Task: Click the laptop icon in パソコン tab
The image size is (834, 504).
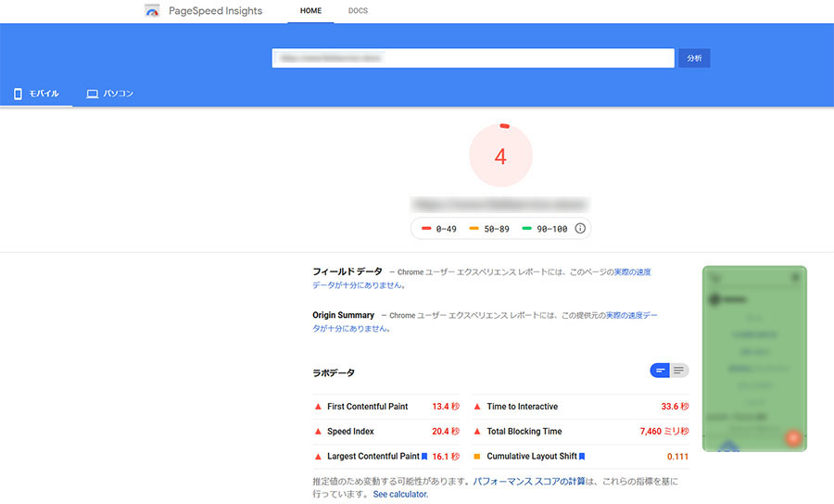Action: tap(92, 94)
